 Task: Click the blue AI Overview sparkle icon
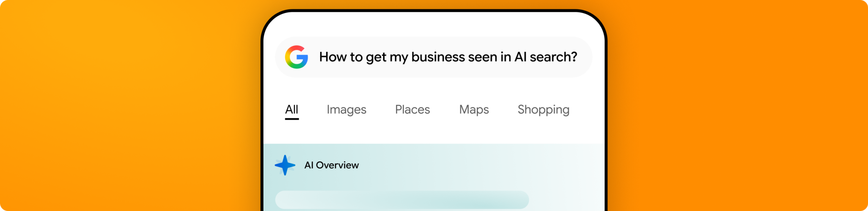coord(285,165)
